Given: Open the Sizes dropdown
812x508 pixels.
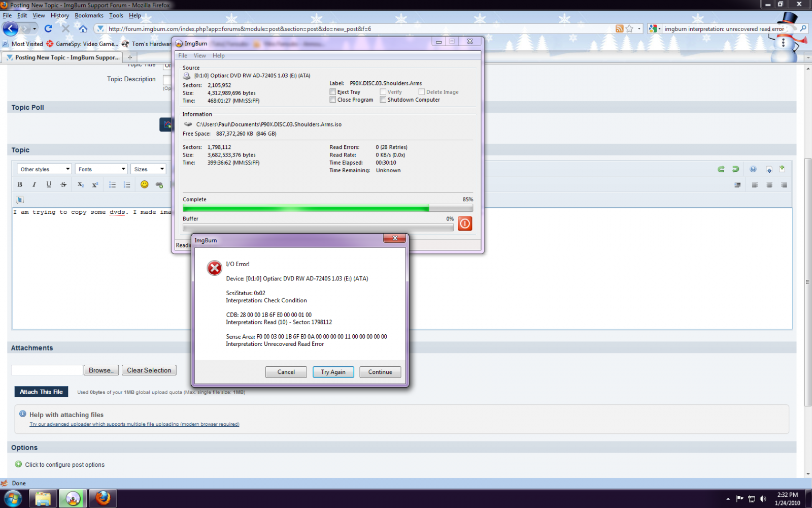Looking at the screenshot, I should tap(148, 169).
